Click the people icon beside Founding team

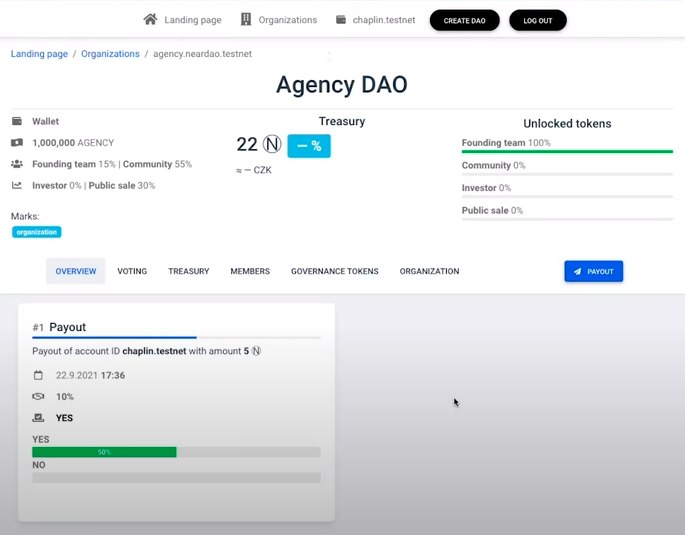[17, 164]
